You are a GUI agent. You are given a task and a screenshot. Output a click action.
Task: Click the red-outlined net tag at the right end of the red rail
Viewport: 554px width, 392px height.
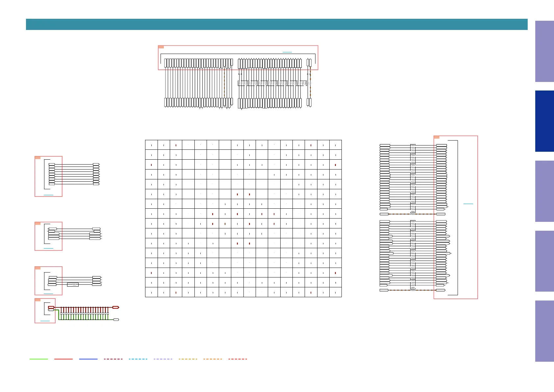[115, 307]
